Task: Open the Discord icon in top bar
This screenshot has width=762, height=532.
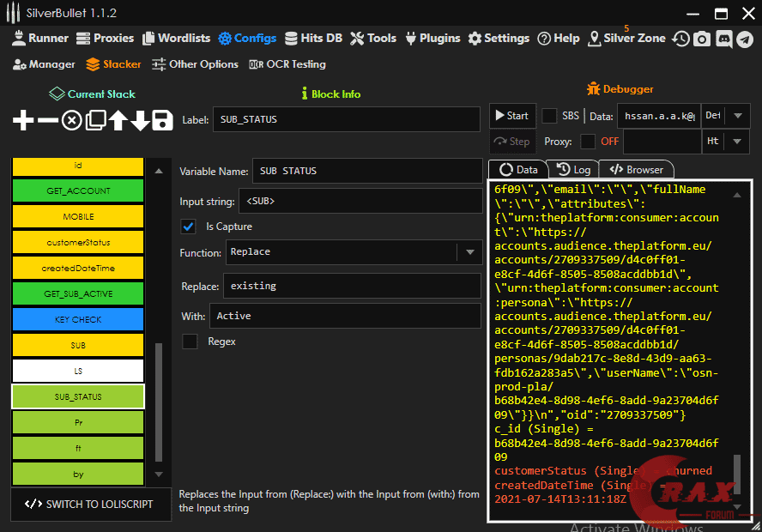Action: 723,39
